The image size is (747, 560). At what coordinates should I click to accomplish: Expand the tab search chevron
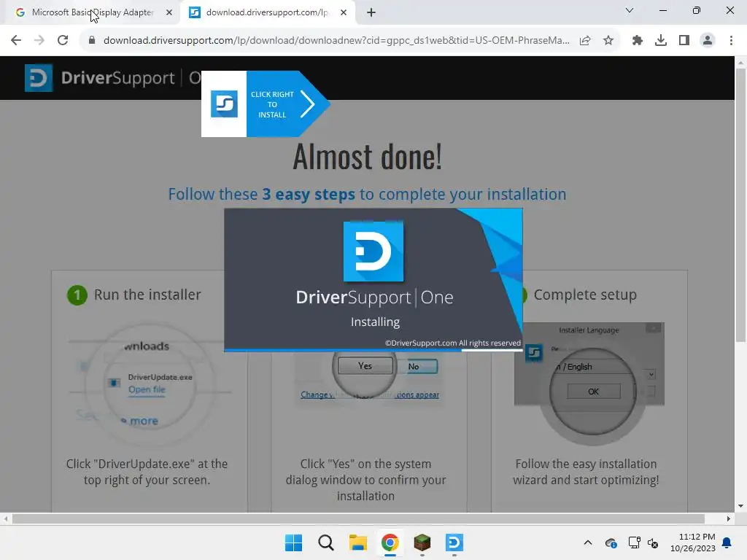630,10
